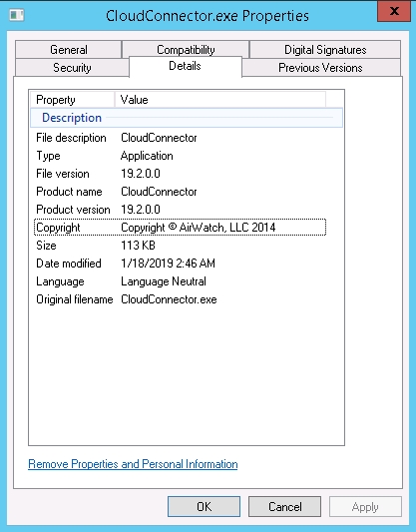Screen dimensions: 416x532
Task: Select the Product name row
Action: pos(180,192)
